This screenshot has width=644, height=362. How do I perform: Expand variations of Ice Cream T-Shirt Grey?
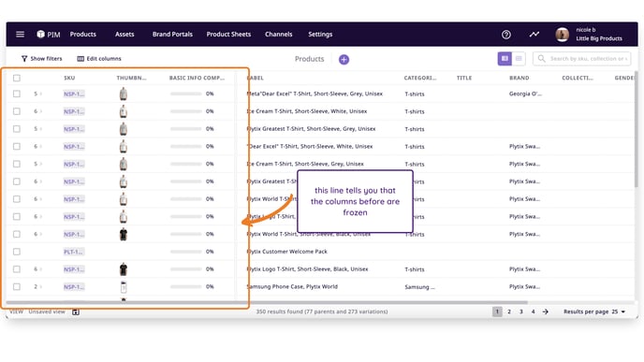point(37,164)
